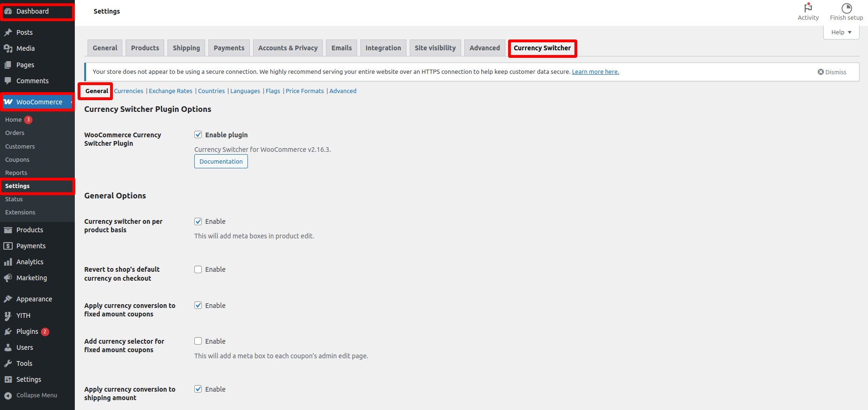This screenshot has height=410, width=868.
Task: Click the Comments bubble icon
Action: click(x=8, y=81)
